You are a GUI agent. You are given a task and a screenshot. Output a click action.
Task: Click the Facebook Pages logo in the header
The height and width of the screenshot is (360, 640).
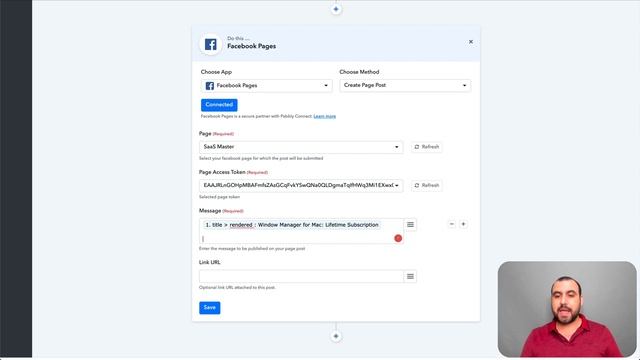tap(211, 44)
